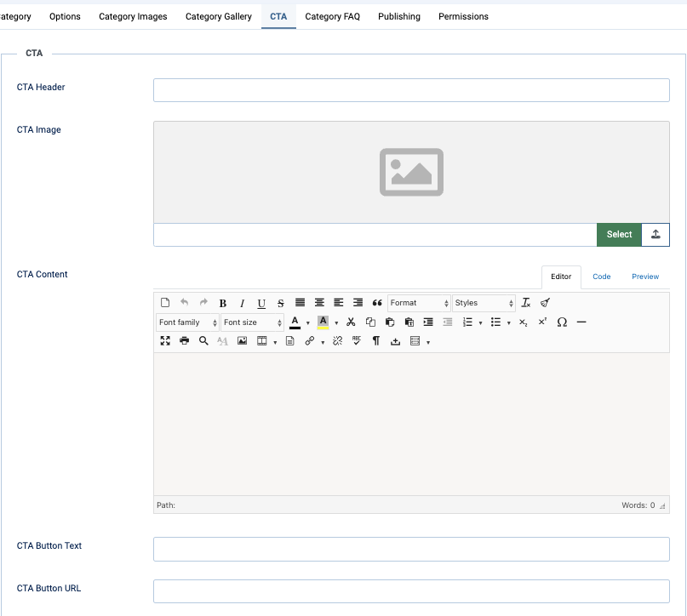Image resolution: width=687 pixels, height=616 pixels.
Task: Apply underline formatting
Action: (x=261, y=303)
